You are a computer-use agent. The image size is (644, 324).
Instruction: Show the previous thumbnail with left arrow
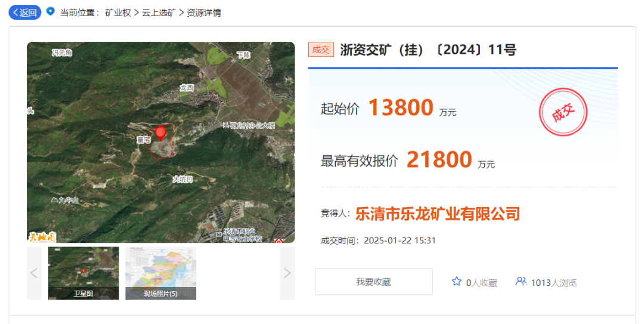click(x=34, y=273)
